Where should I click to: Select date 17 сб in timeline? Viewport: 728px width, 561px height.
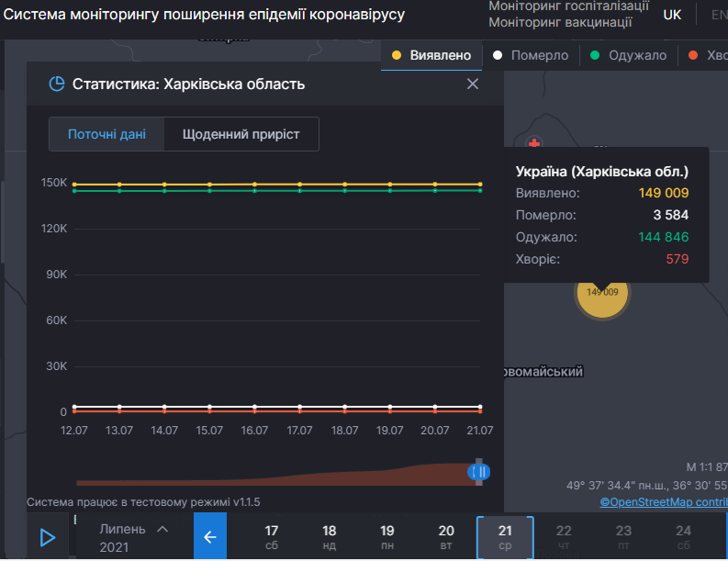coord(272,537)
